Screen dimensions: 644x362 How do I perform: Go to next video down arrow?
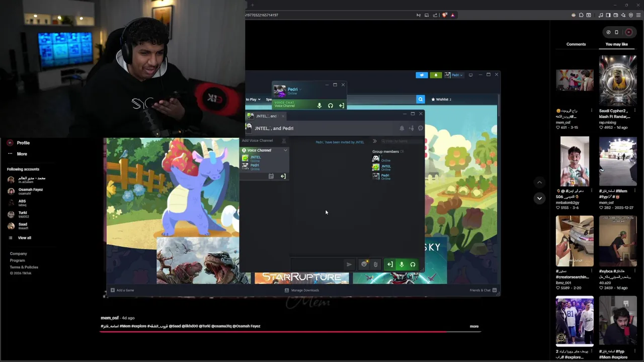tap(539, 198)
